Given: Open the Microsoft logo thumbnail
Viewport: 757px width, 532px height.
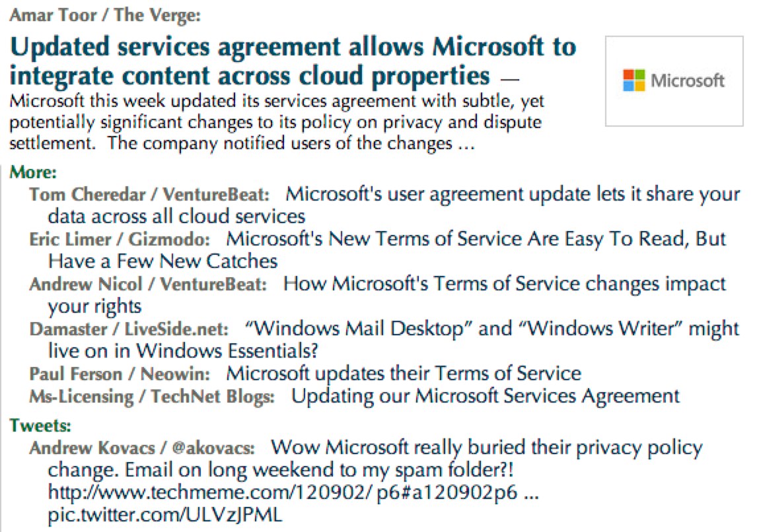Looking at the screenshot, I should pos(674,81).
